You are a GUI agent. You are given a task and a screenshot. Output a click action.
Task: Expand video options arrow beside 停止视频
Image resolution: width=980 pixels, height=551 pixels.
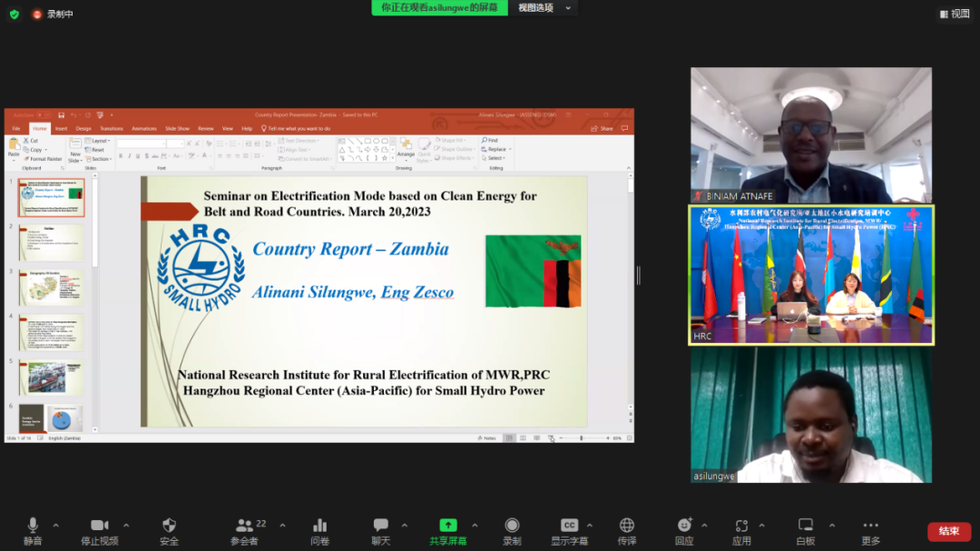126,526
